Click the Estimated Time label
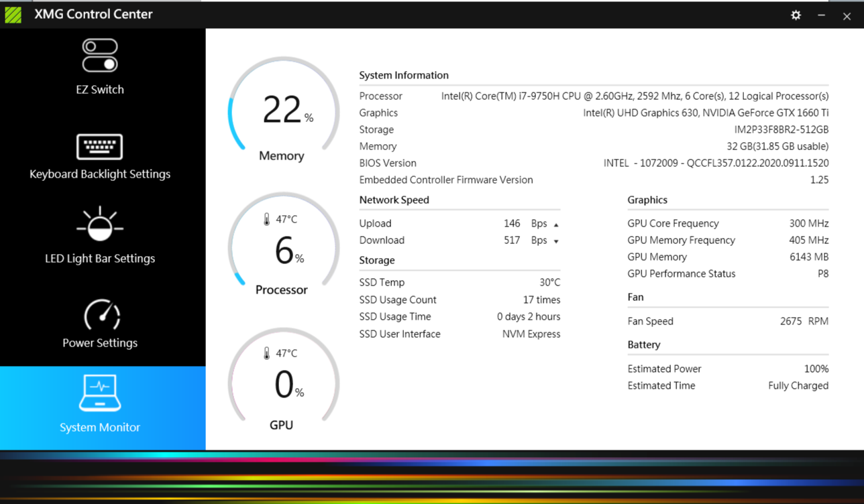 pyautogui.click(x=661, y=385)
